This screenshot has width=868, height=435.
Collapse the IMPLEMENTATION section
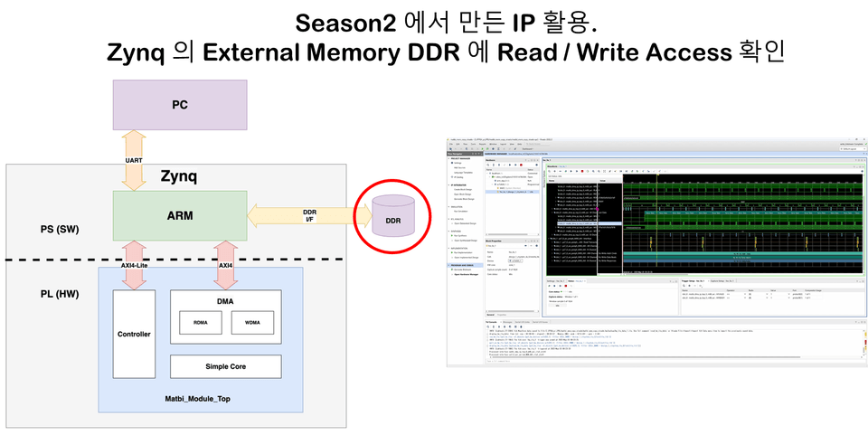click(x=449, y=248)
